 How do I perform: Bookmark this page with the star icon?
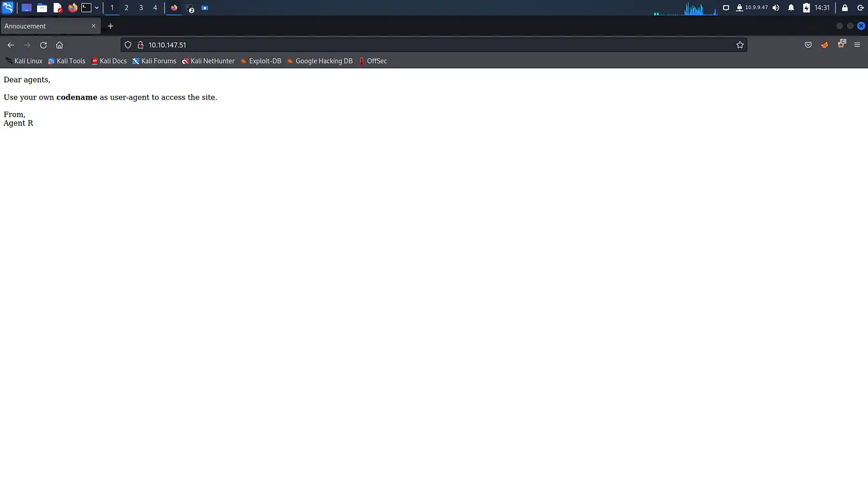pyautogui.click(x=740, y=45)
